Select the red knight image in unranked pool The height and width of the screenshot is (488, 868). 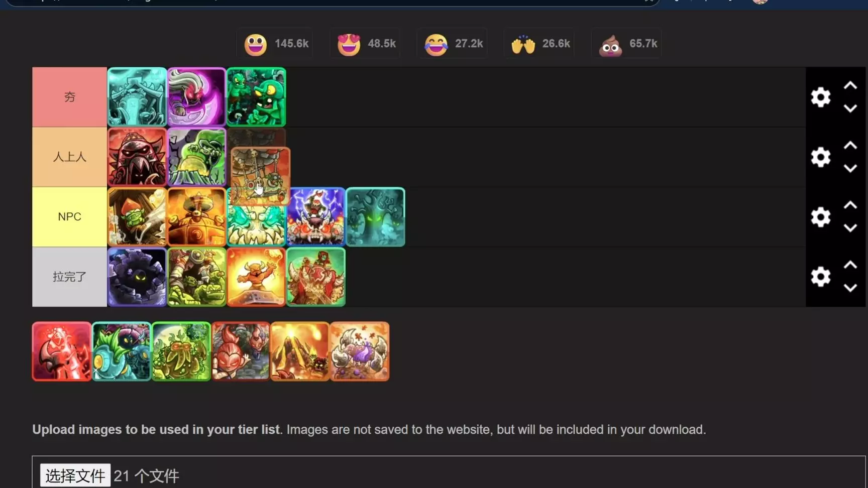(62, 351)
